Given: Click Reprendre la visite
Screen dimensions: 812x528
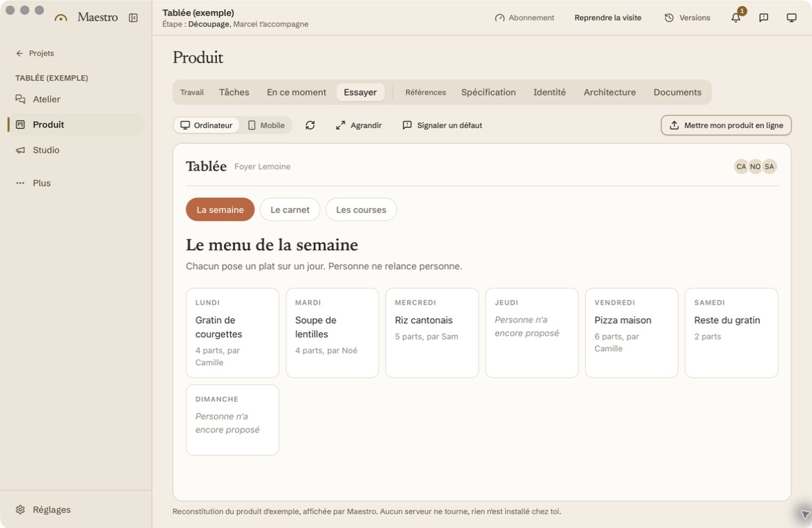Looking at the screenshot, I should click(x=608, y=18).
